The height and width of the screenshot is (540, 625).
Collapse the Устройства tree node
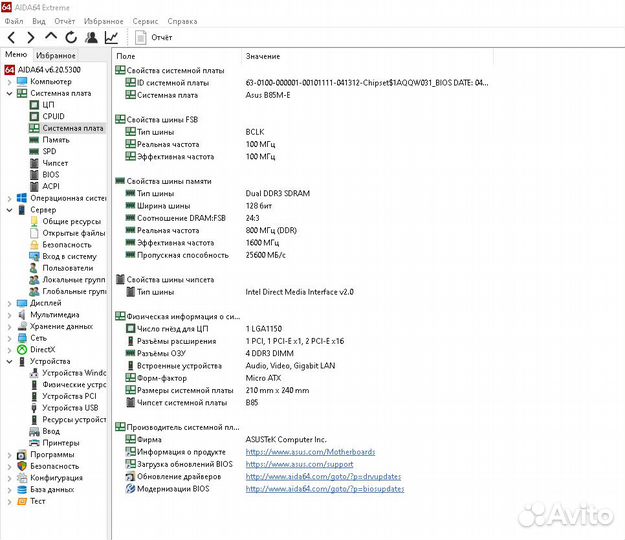(10, 361)
